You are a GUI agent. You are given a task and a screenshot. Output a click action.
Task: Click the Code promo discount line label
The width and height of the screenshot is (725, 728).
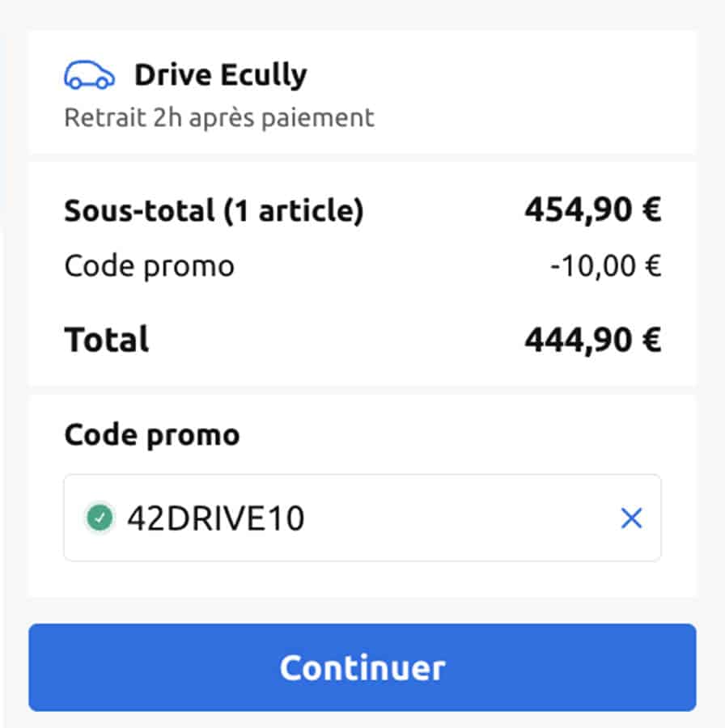pos(149,266)
